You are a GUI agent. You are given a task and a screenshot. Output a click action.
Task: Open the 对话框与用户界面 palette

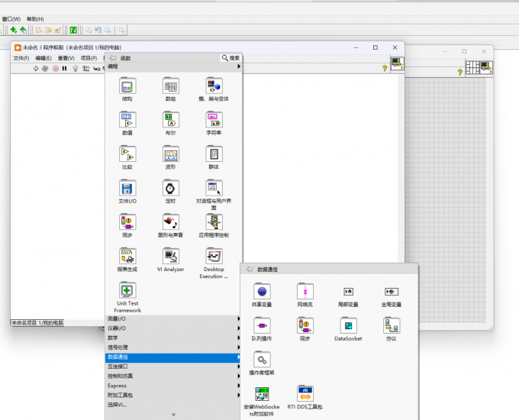point(214,188)
